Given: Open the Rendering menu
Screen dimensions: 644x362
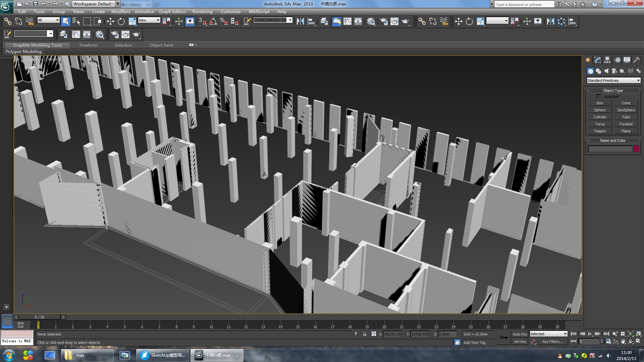Looking at the screenshot, I should point(202,11).
